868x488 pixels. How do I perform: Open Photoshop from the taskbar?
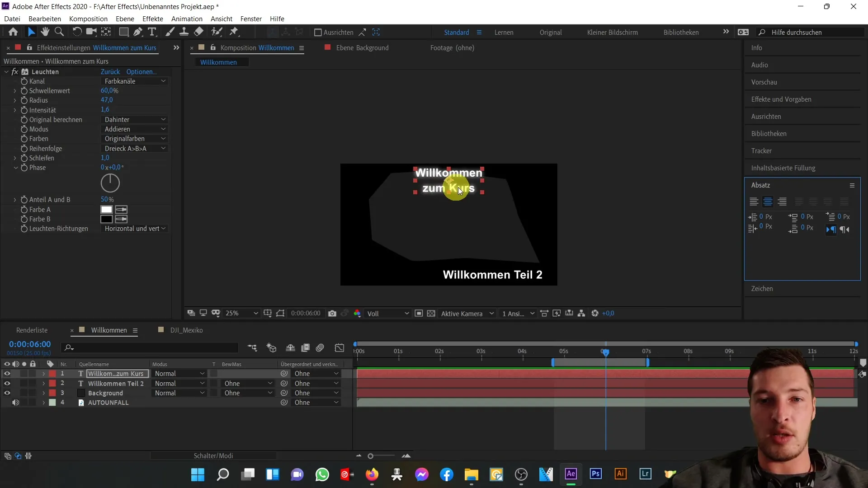click(596, 474)
